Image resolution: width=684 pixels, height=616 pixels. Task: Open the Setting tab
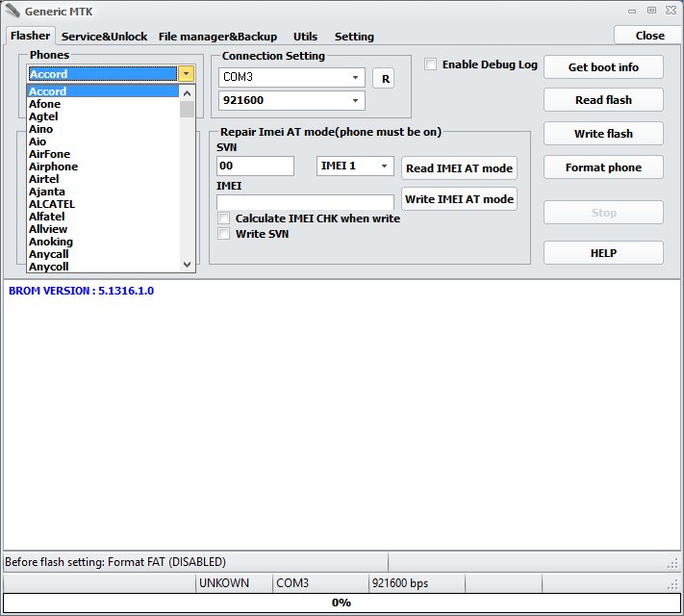(354, 37)
